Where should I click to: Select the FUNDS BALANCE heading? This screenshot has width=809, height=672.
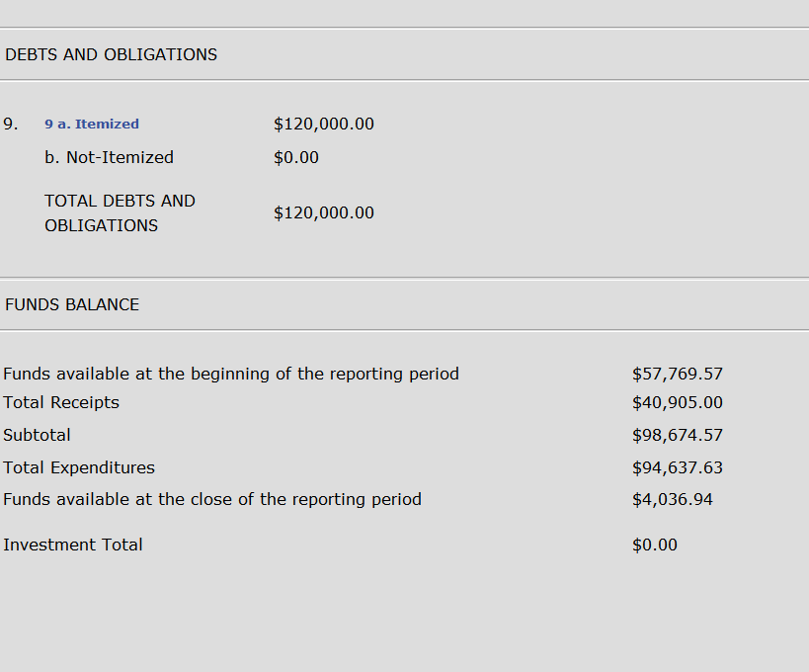coord(72,304)
